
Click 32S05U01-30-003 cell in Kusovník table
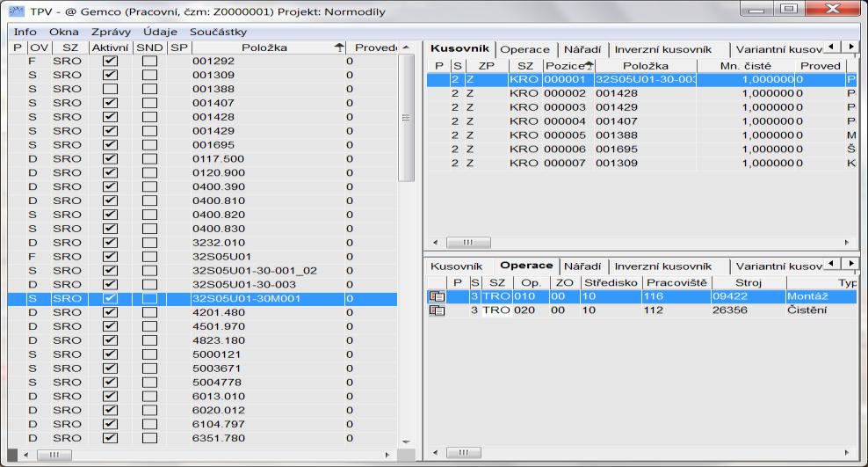click(646, 80)
